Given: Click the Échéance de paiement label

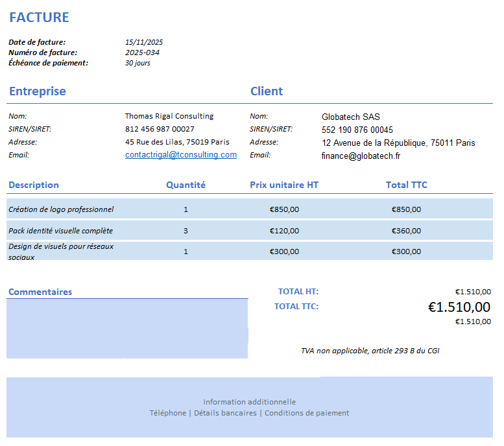Looking at the screenshot, I should (x=48, y=63).
